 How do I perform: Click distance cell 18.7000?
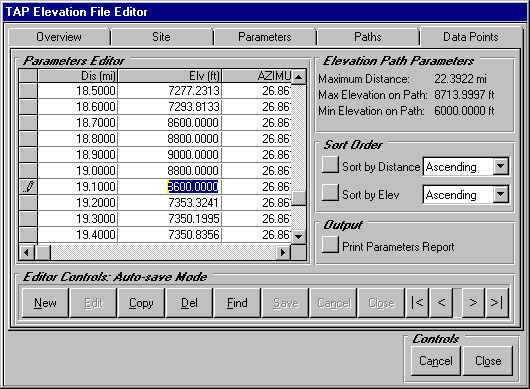[77, 122]
